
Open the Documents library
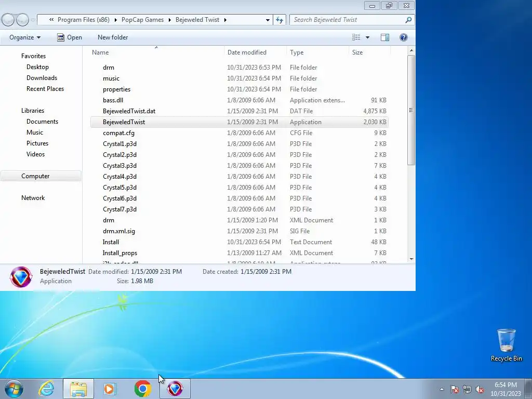pos(42,122)
